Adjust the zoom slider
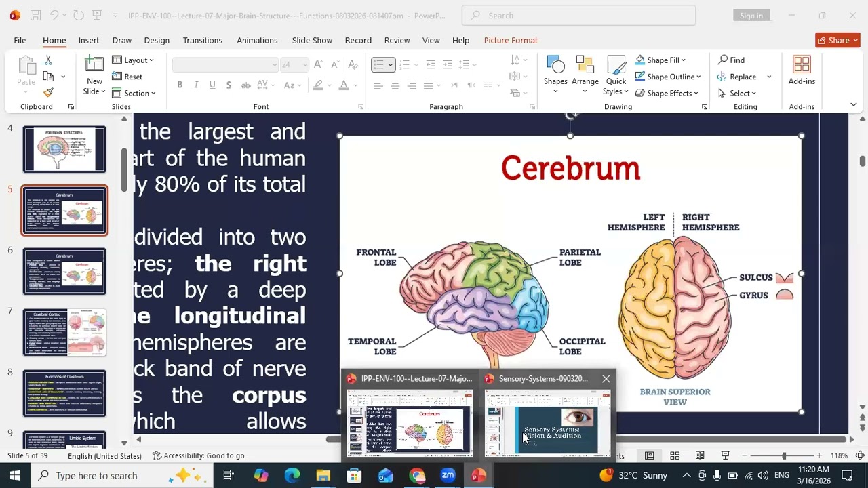 coord(784,455)
